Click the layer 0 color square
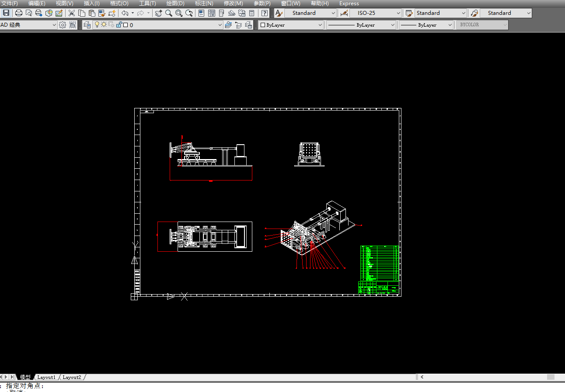 126,25
